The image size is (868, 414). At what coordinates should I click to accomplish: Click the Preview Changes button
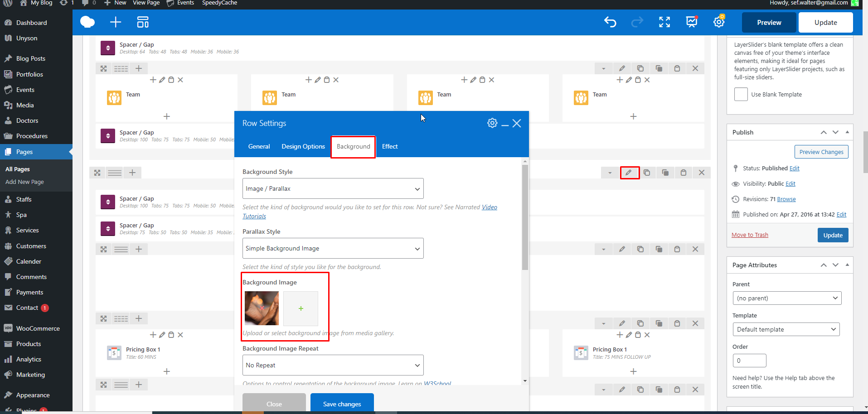(821, 152)
